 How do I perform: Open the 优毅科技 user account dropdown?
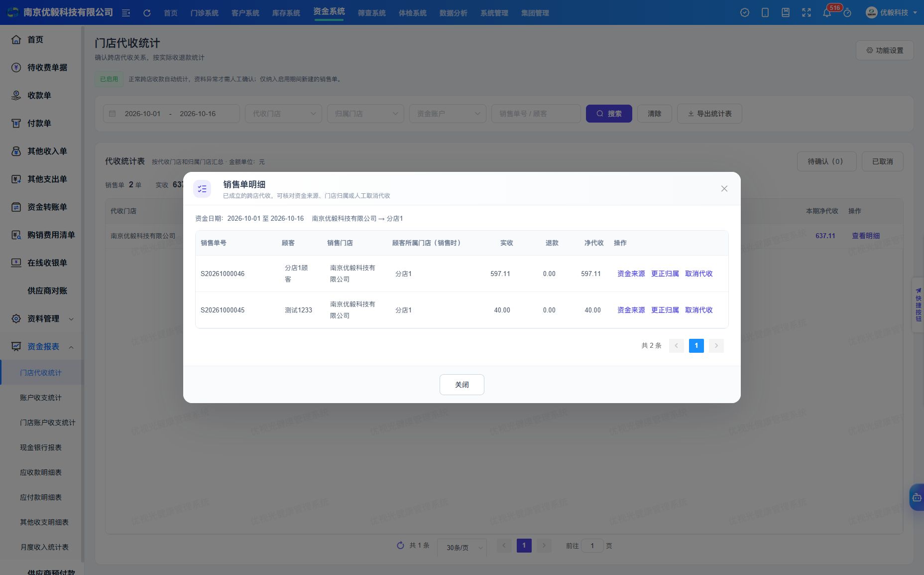[x=892, y=12]
